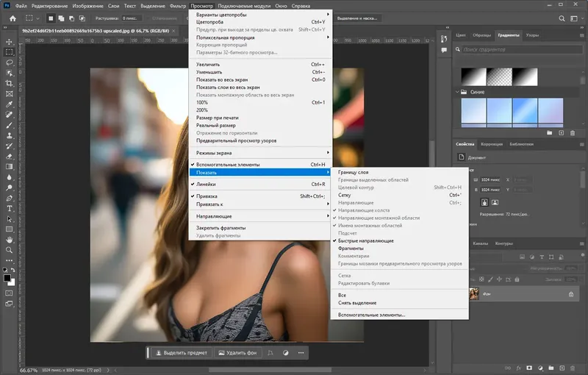This screenshot has height=375, width=588.
Task: Select the Type (T) tool
Action: point(10,208)
